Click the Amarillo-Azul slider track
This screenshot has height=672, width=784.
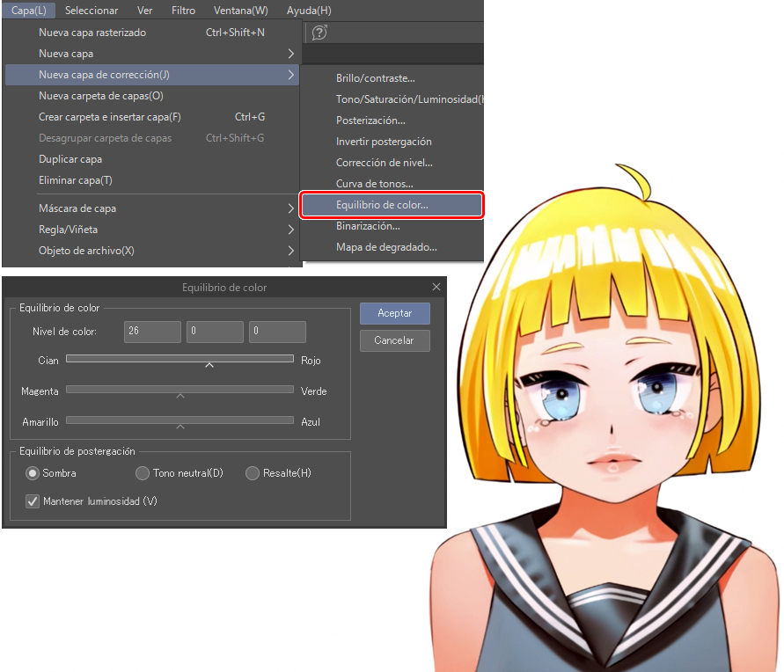click(x=180, y=420)
